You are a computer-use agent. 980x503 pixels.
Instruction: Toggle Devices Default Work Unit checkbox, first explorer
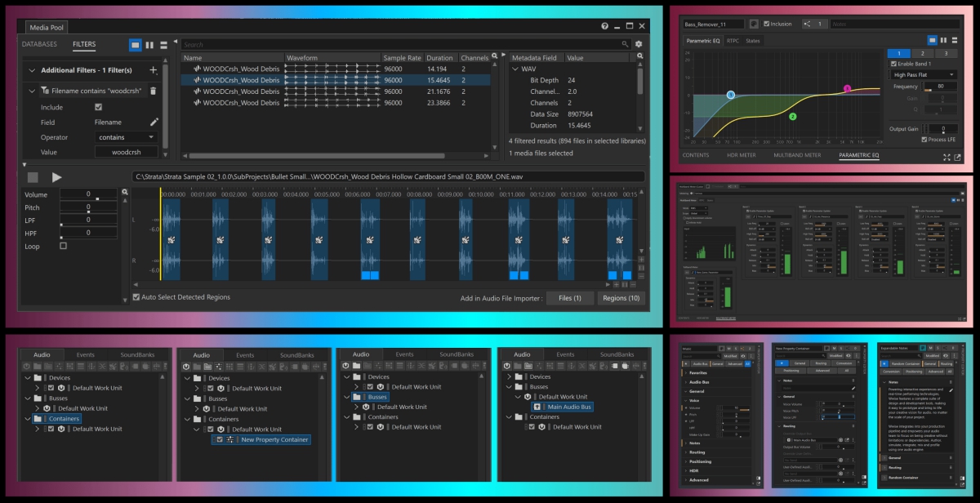(50, 388)
